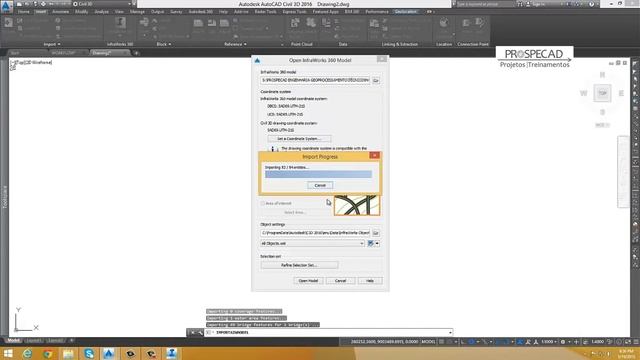Open command line customization wrench icon
640x360 pixels.
tap(200, 333)
